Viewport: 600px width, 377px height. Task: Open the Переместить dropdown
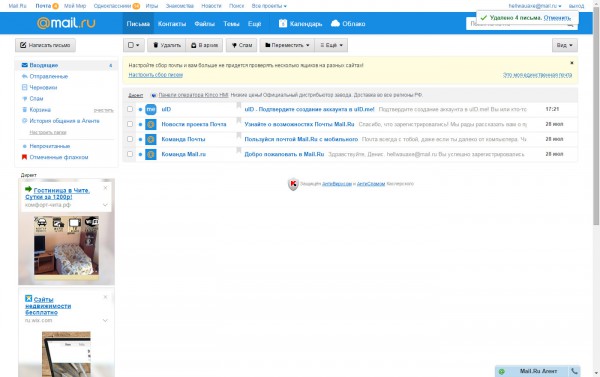(x=287, y=45)
